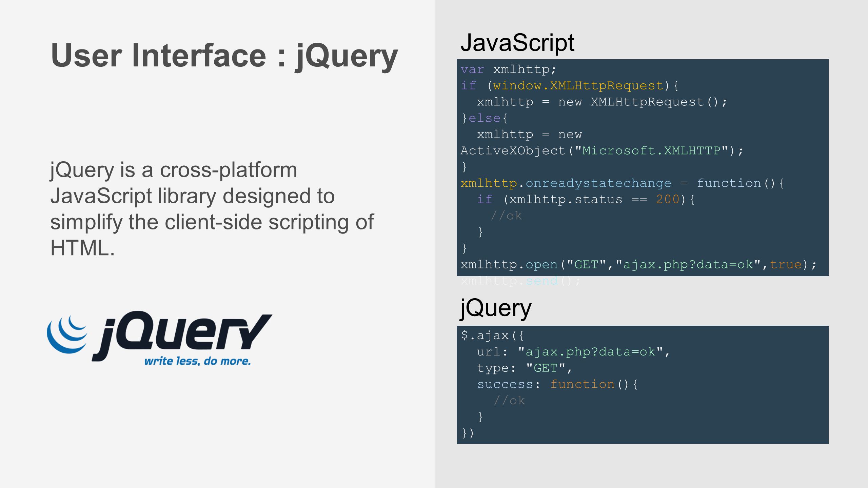868x488 pixels.
Task: Click the "}else{" code line
Action: click(x=484, y=118)
